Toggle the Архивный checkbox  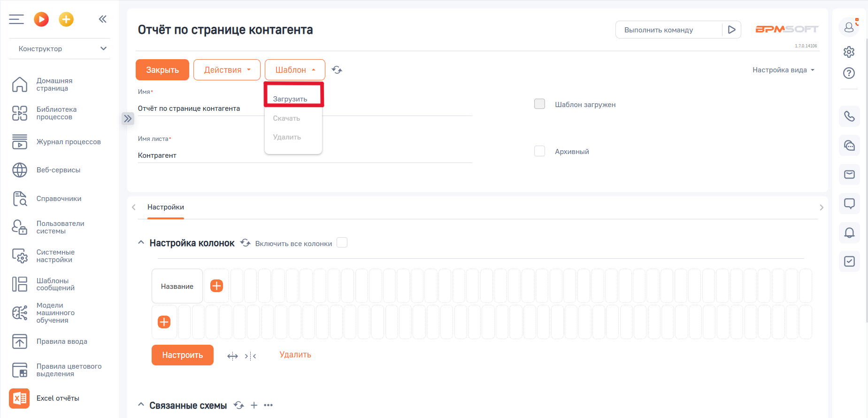(x=540, y=151)
